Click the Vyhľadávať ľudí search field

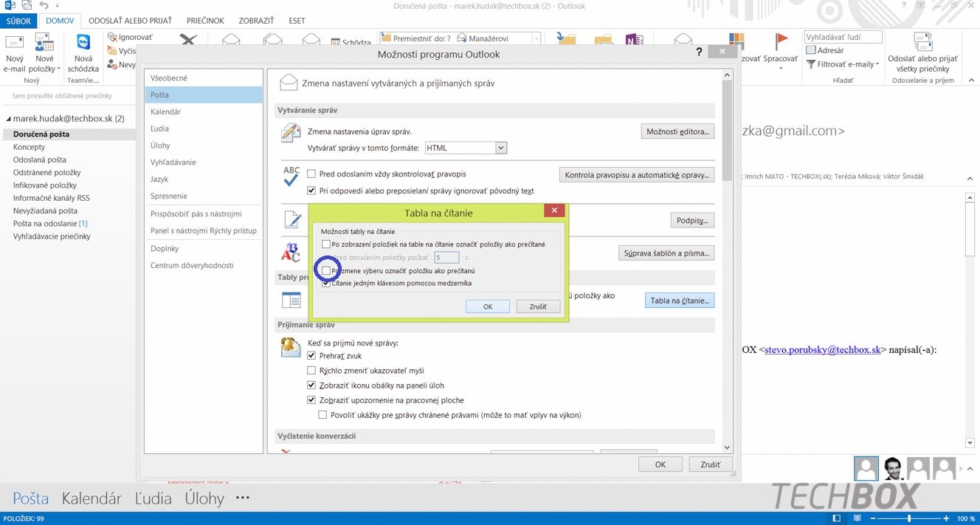(843, 37)
